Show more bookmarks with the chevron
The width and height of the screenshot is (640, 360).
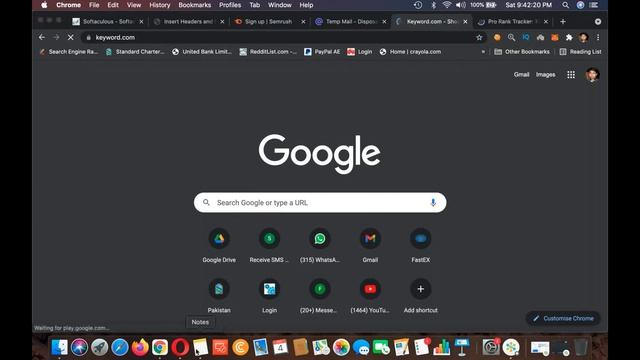coord(483,52)
